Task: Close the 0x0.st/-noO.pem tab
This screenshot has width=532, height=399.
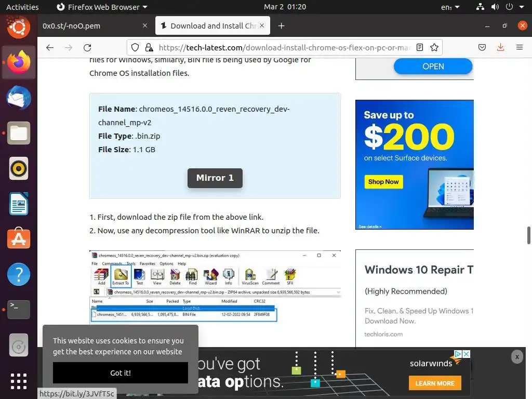Action: (x=145, y=25)
